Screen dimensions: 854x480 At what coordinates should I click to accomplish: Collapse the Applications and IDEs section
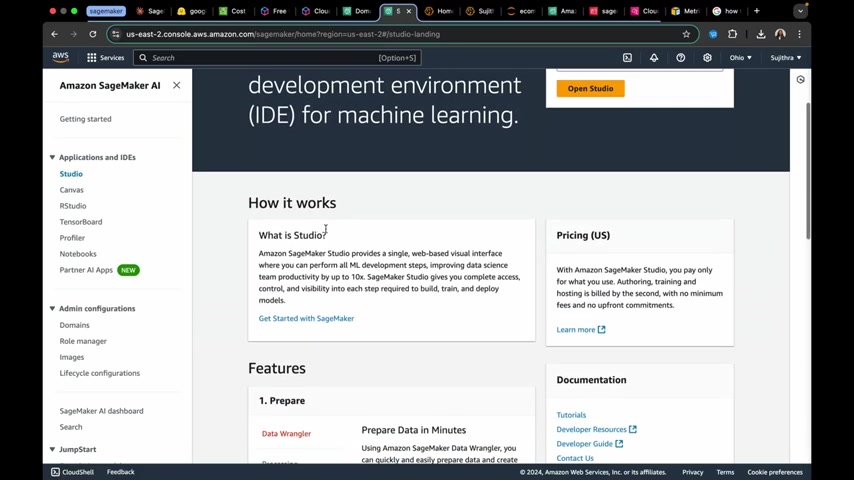point(52,157)
